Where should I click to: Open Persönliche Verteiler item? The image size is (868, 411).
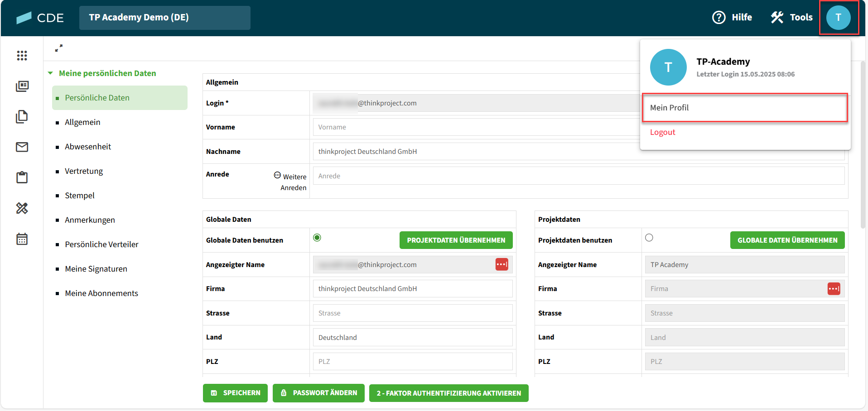coord(101,244)
